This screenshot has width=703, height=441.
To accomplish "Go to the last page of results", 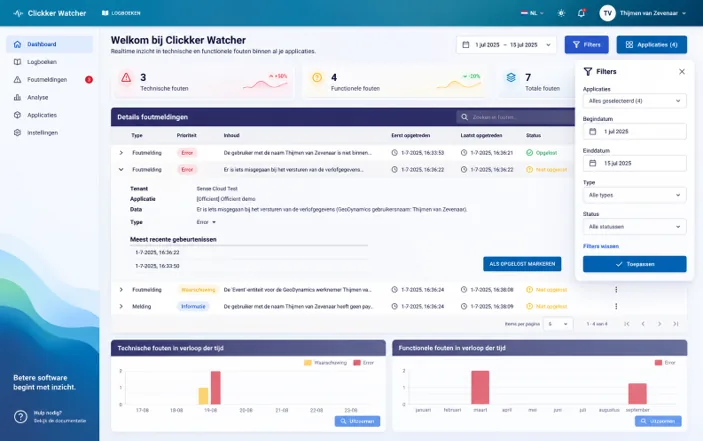I will pyautogui.click(x=676, y=324).
